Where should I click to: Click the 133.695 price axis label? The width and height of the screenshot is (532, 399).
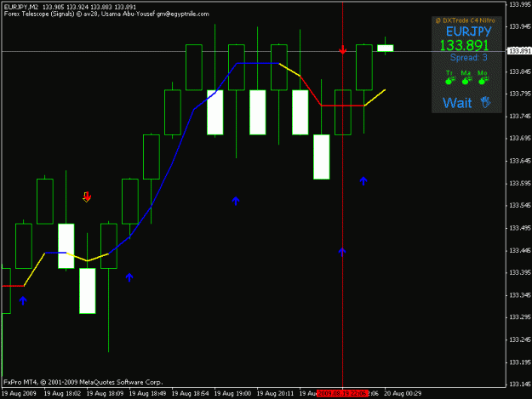(520, 139)
